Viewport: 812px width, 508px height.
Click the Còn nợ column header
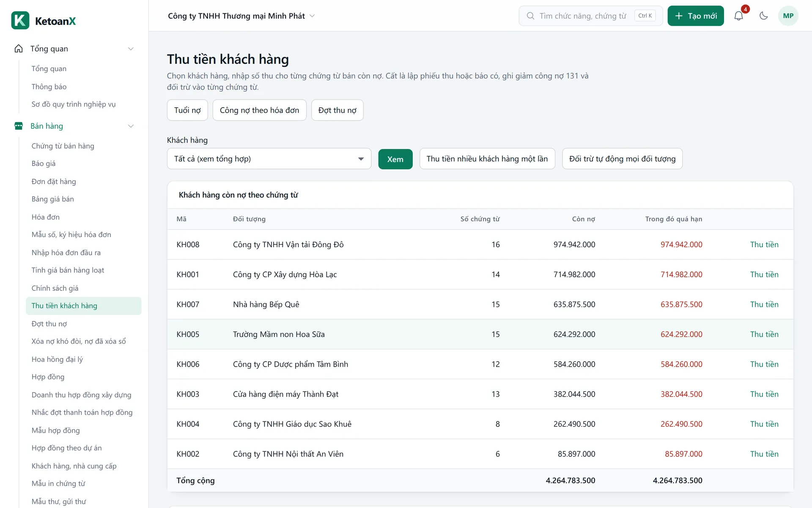click(x=584, y=219)
